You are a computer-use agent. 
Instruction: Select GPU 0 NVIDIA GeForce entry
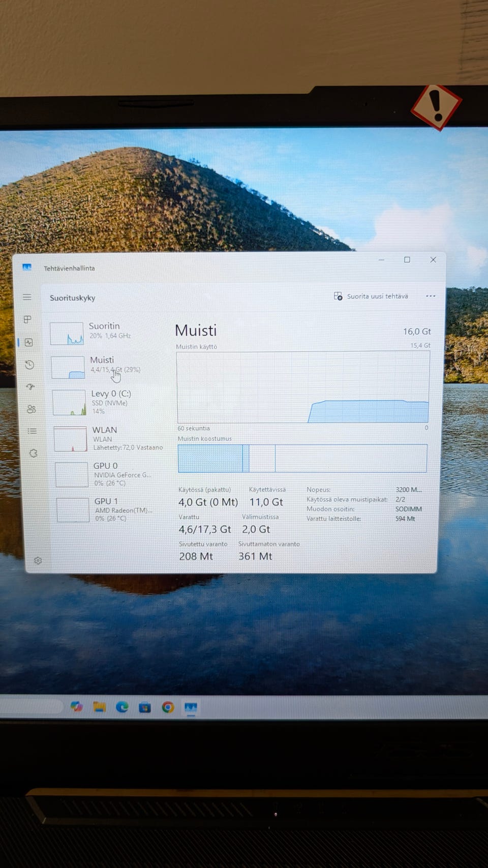click(x=111, y=474)
